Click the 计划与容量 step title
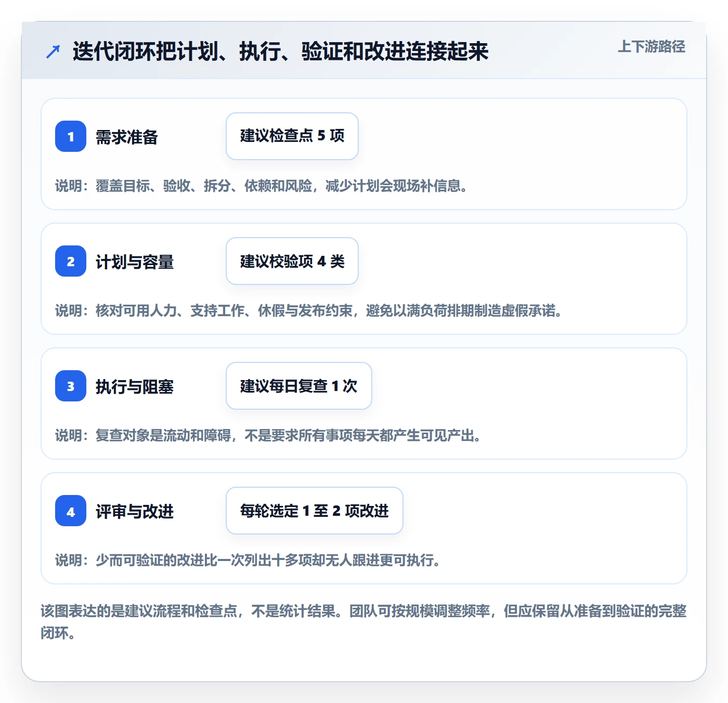Viewport: 728px width, 703px height. point(135,262)
